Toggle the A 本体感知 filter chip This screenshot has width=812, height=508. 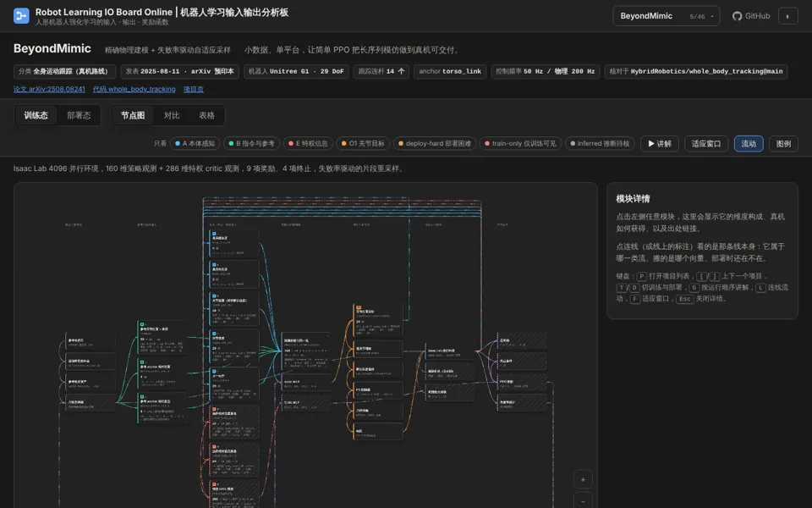(x=195, y=144)
